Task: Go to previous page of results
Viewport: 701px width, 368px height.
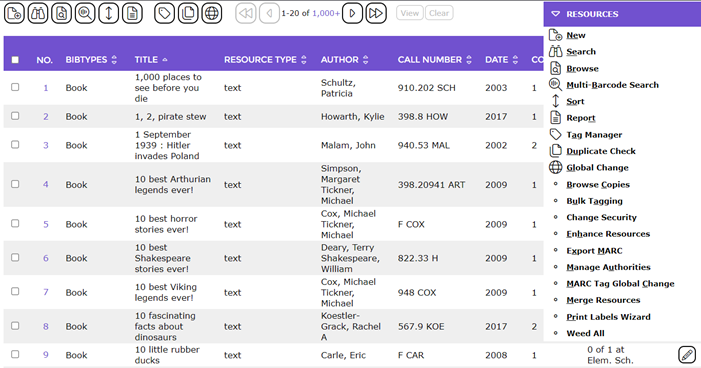Action: [269, 13]
